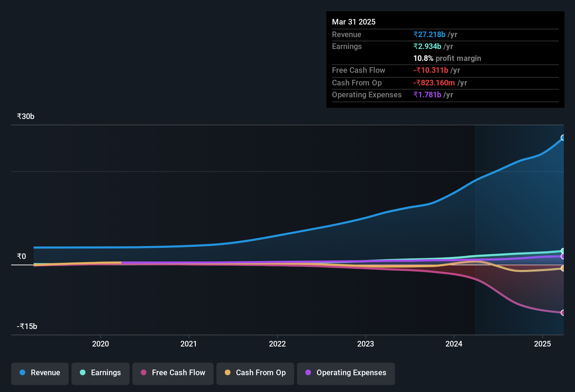The width and height of the screenshot is (575, 392).
Task: Click the 10.8% profit margin text
Action: tap(447, 58)
